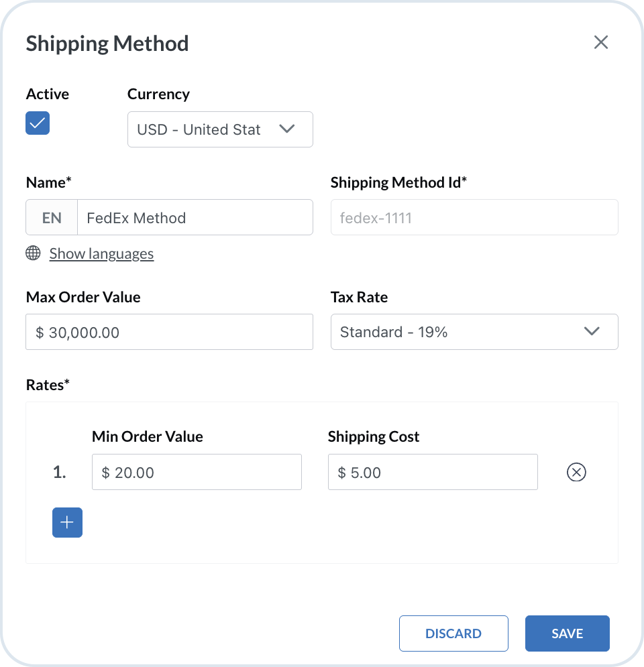
Task: Open the Tax Rate dropdown
Action: pyautogui.click(x=463, y=332)
